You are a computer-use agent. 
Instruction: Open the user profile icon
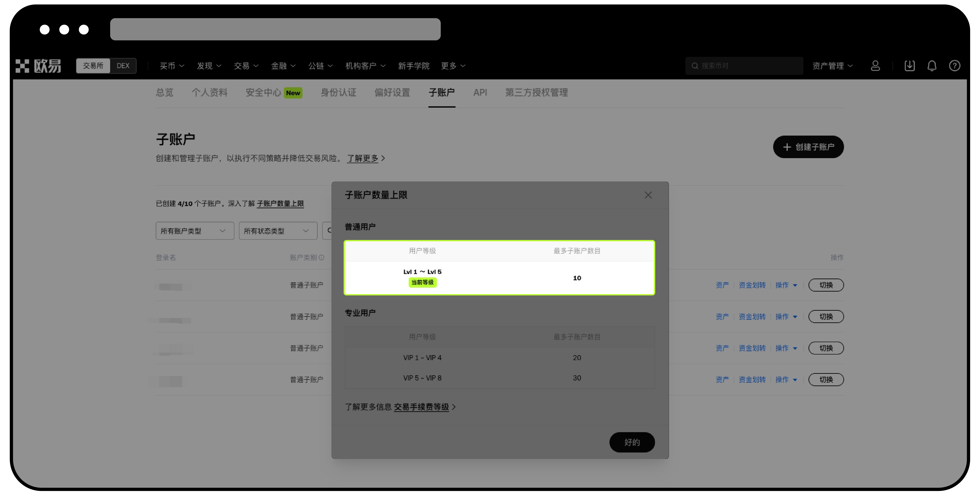coord(875,66)
